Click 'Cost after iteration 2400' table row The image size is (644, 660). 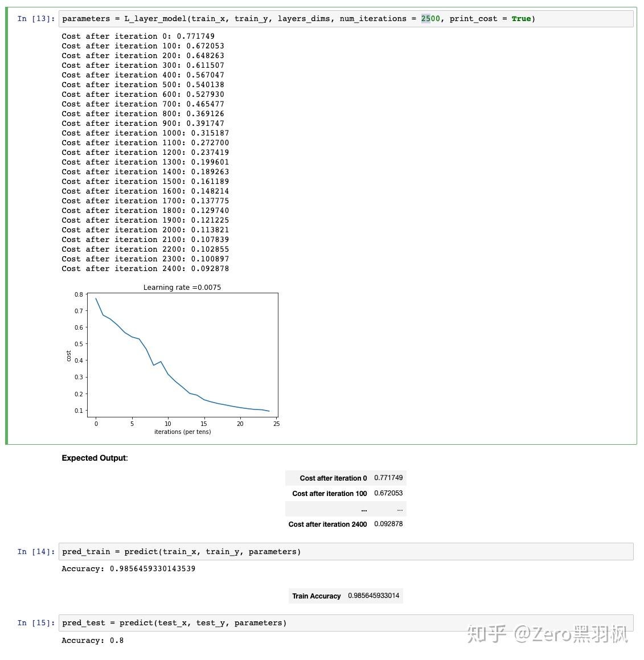[x=346, y=524]
